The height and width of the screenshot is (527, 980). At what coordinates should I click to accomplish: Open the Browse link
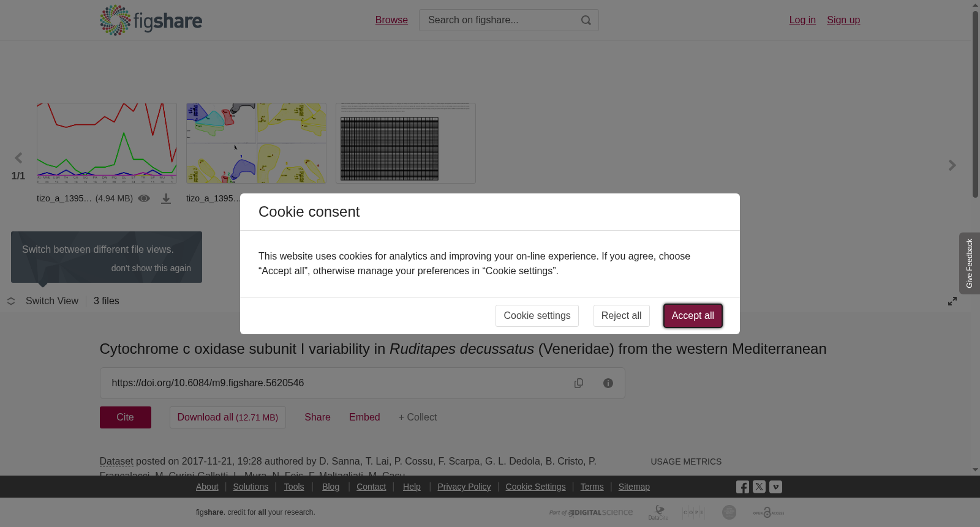point(391,20)
